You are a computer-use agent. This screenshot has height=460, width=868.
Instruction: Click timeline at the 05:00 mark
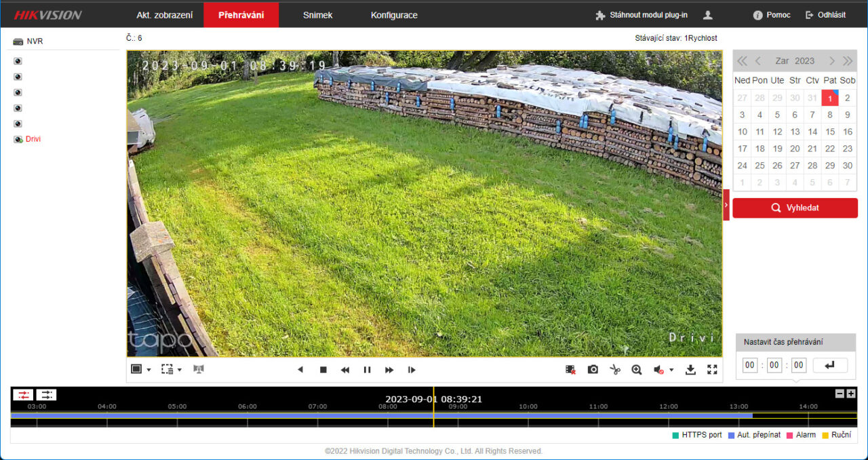tap(177, 407)
